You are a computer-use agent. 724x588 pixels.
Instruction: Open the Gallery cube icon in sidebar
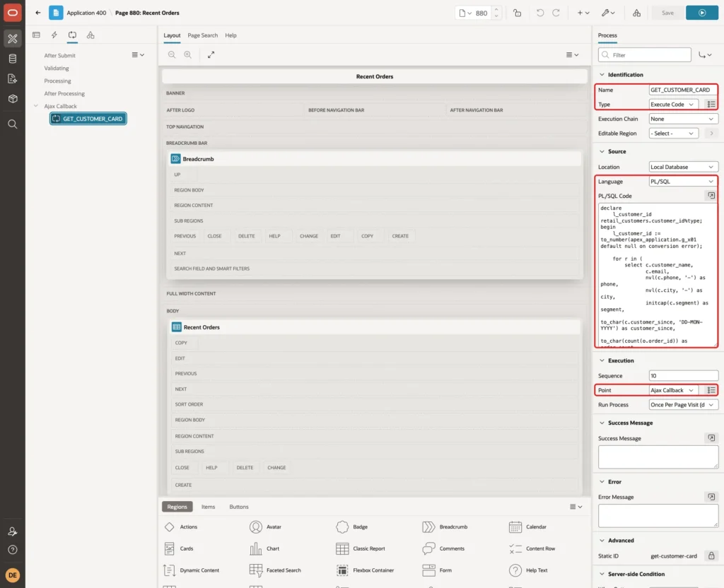point(13,98)
